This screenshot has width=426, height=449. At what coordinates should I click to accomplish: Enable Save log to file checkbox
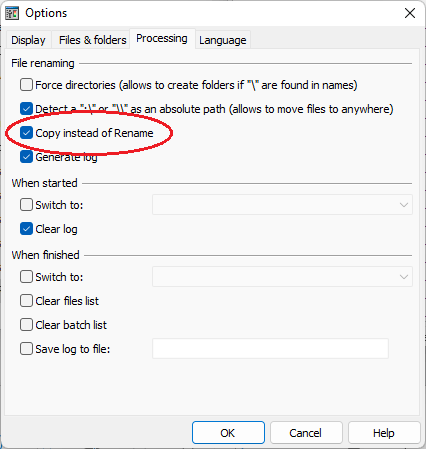[x=26, y=349]
